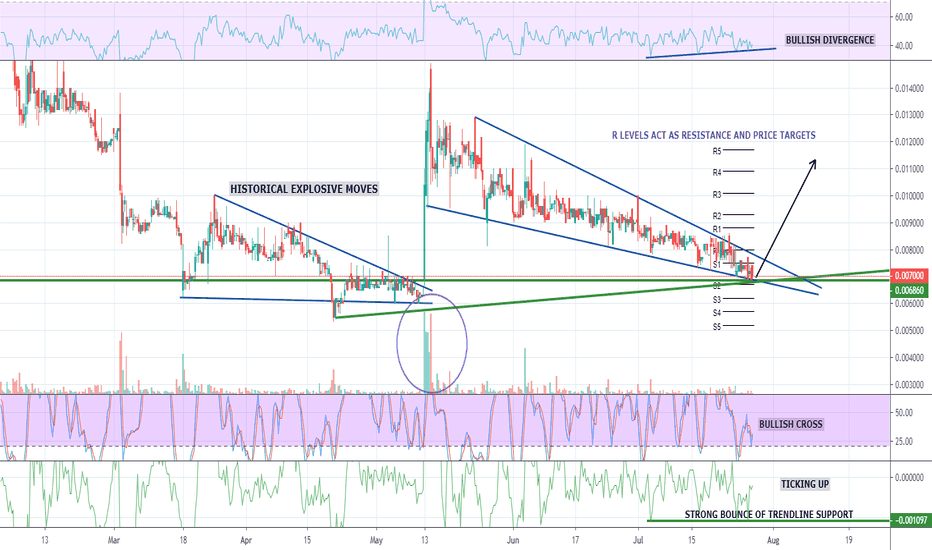Click the R LEVELS ACT AS RESISTANCE note
Screen dimensions: 932x550
pos(714,136)
